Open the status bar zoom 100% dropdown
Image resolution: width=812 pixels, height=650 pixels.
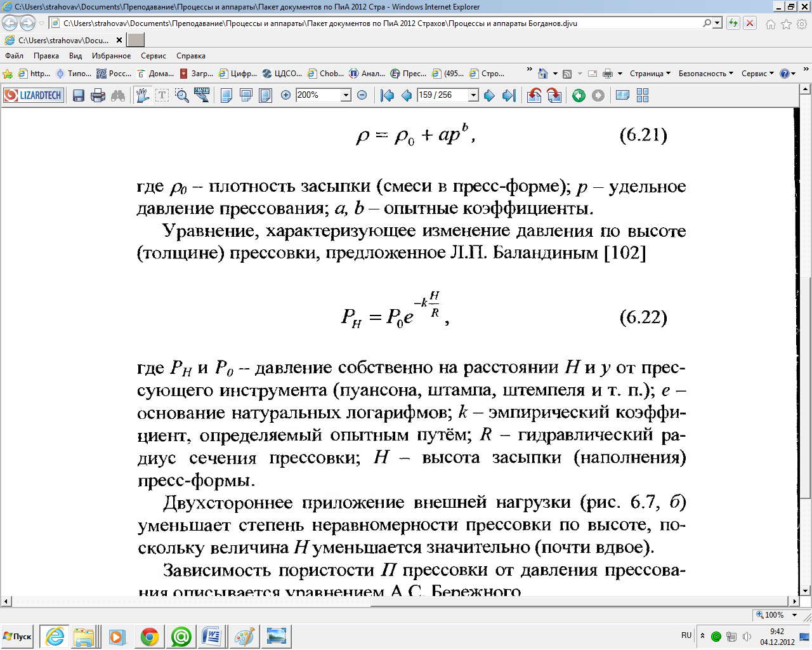[794, 615]
